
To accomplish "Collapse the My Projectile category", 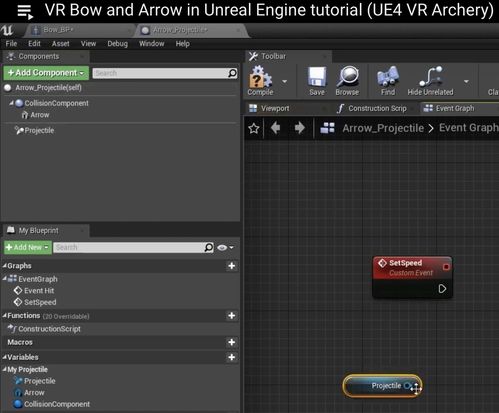I will click(5, 369).
